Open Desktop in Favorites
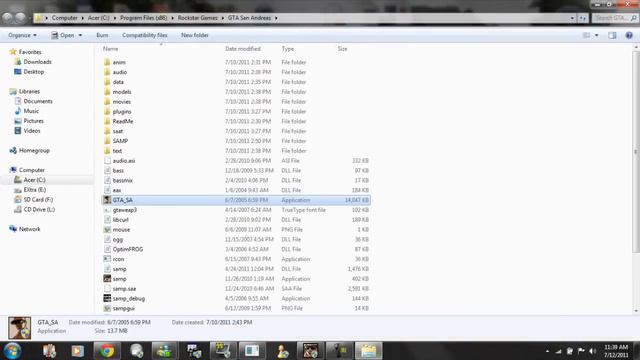 33,72
